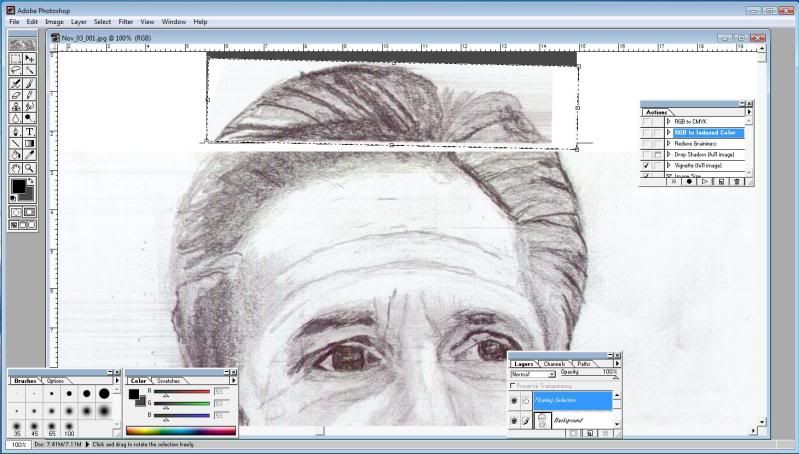Select the Line tool
This screenshot has height=454, width=799.
tap(16, 143)
